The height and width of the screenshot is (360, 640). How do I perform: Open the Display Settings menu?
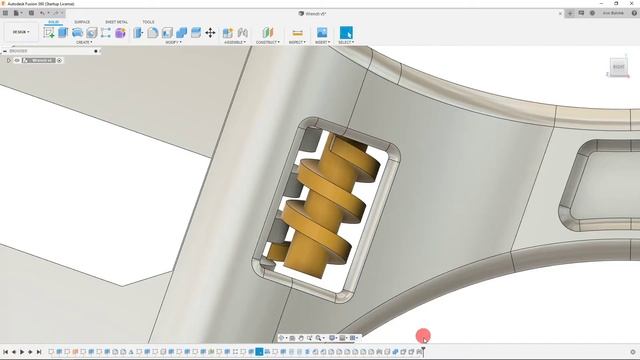click(333, 338)
